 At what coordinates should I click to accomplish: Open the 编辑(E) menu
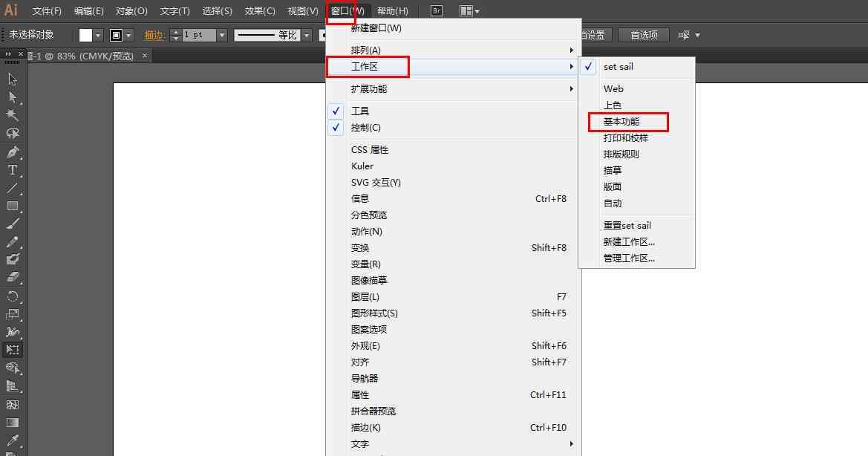[89, 11]
